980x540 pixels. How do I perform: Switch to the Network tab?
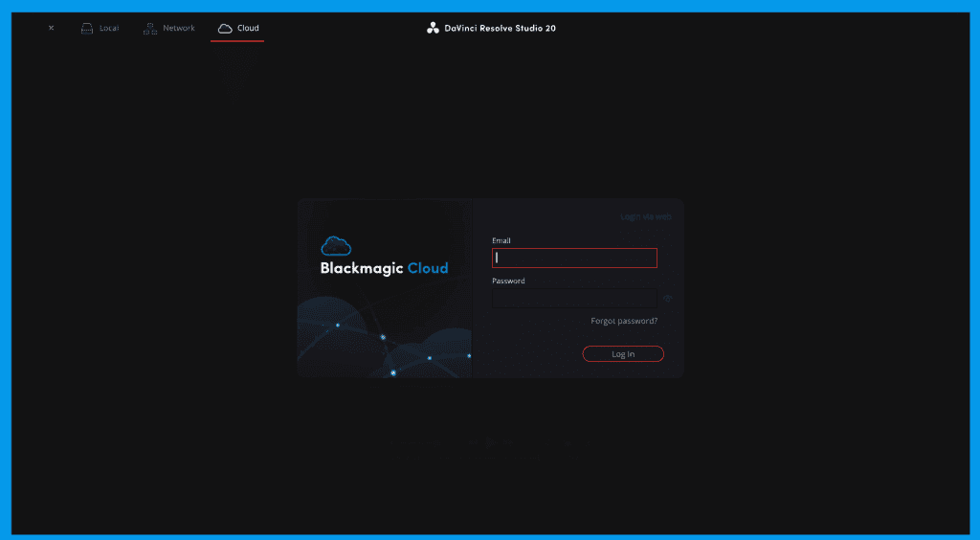pyautogui.click(x=168, y=28)
